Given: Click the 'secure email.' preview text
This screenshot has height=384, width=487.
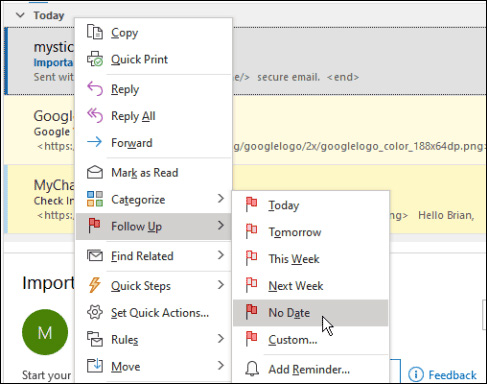Looking at the screenshot, I should [288, 77].
